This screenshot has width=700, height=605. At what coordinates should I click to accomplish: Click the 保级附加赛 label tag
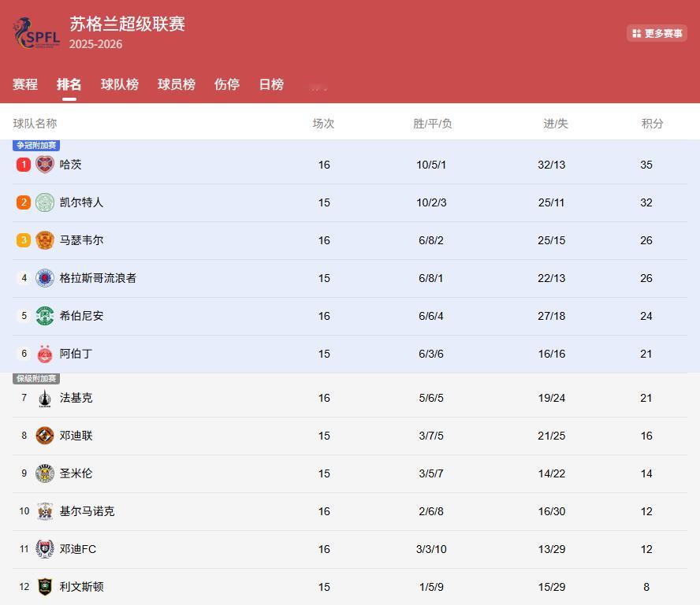(36, 379)
